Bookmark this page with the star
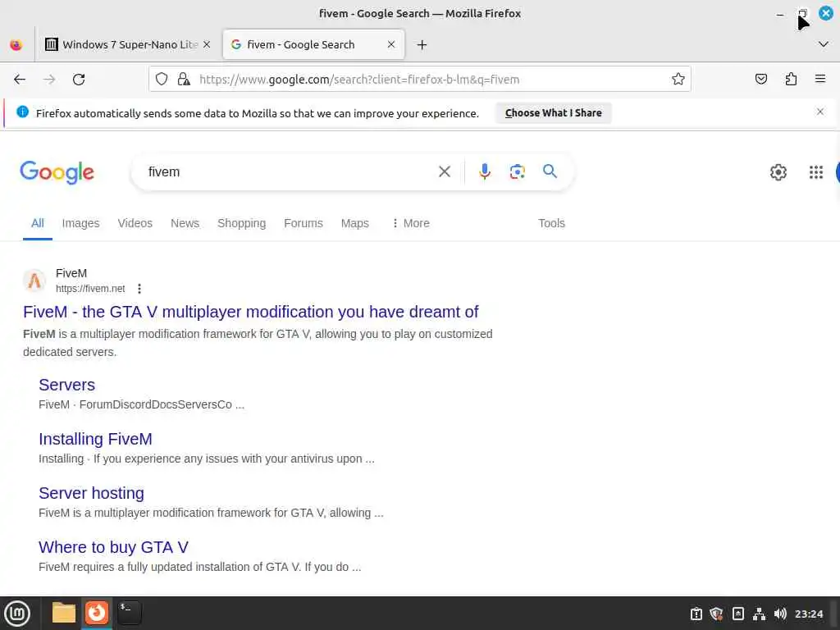 [678, 80]
